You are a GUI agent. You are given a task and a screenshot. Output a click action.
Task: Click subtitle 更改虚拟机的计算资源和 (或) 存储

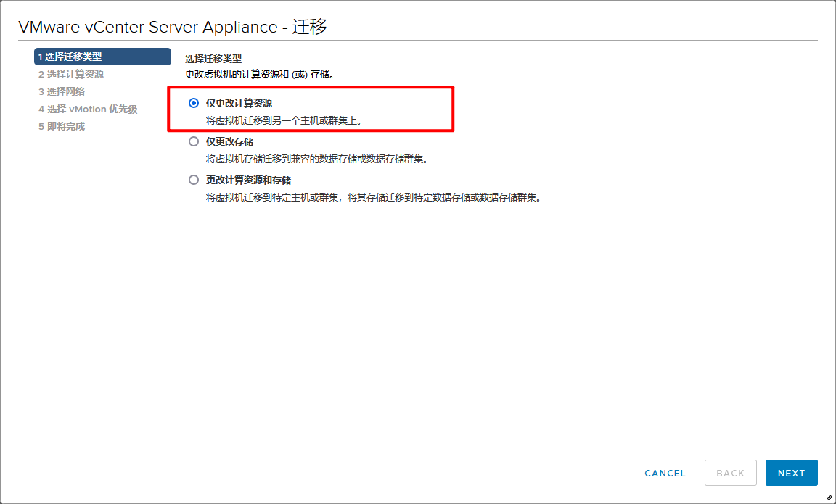[x=263, y=74]
